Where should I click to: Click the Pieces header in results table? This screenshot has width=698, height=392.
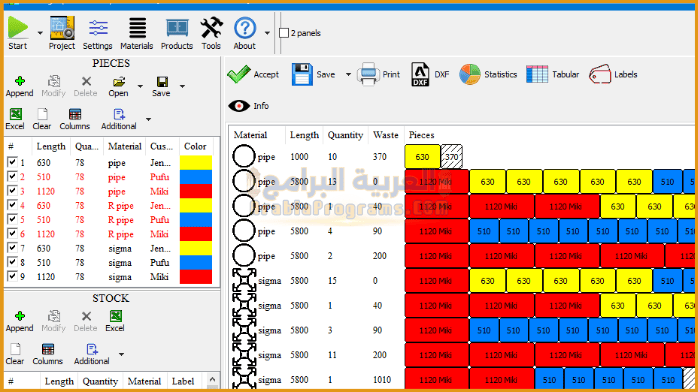[422, 135]
